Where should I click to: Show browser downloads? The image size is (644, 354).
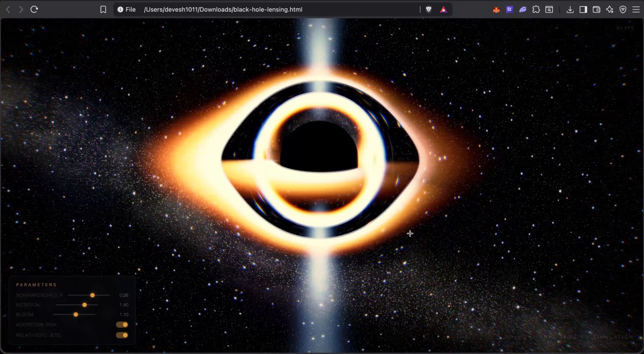(570, 9)
